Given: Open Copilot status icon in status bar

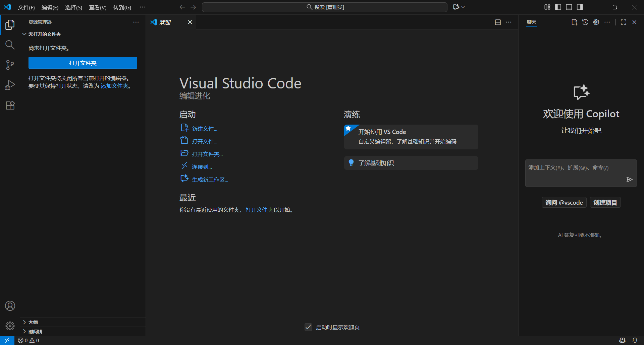Looking at the screenshot, I should [622, 340].
